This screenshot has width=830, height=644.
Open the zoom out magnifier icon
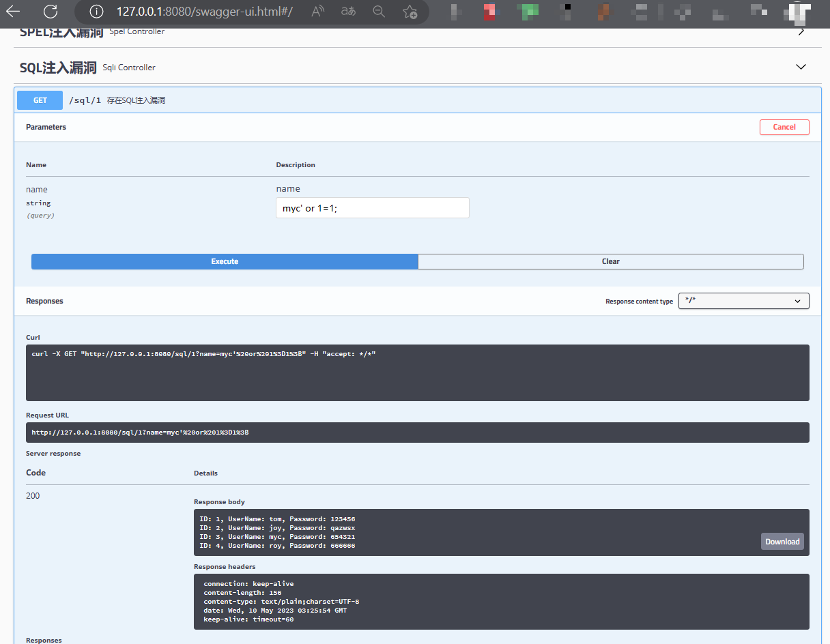[x=379, y=12]
